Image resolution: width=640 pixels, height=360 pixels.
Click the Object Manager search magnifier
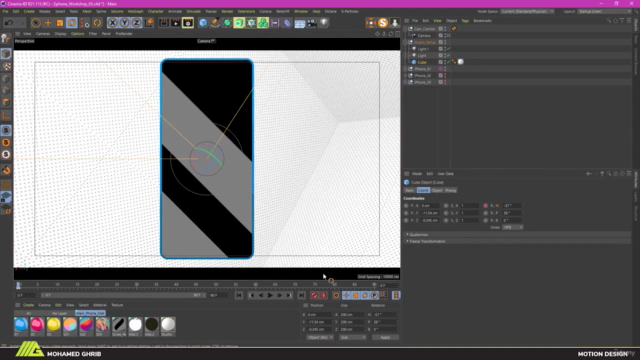tap(609, 20)
